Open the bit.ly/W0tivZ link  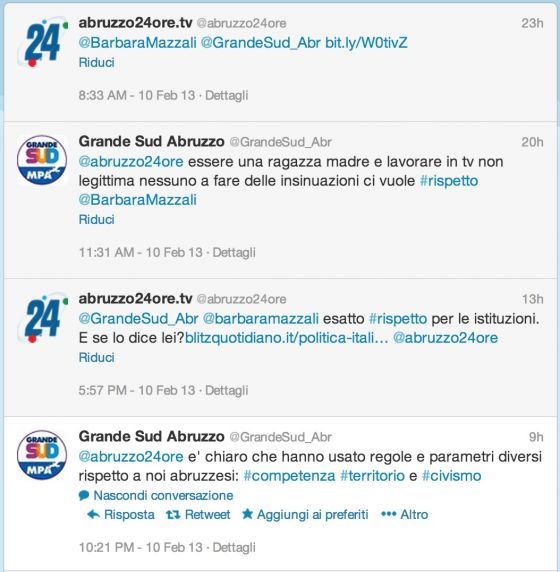coord(366,43)
